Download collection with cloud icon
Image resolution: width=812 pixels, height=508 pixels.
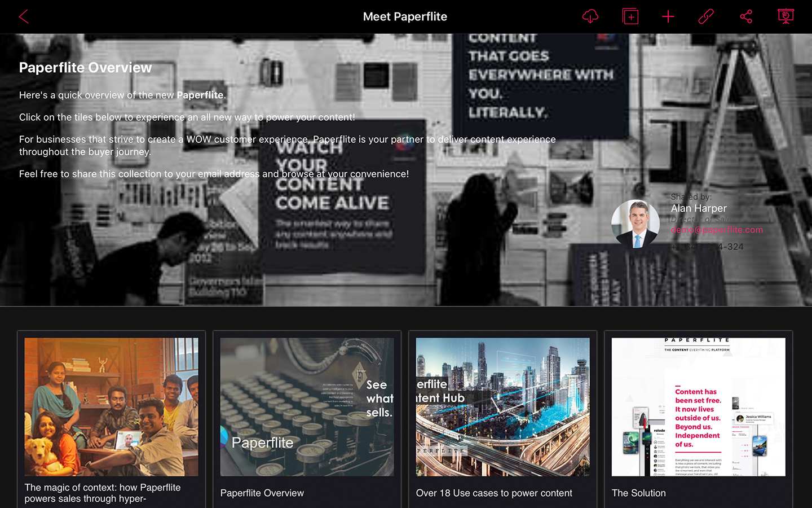point(590,16)
